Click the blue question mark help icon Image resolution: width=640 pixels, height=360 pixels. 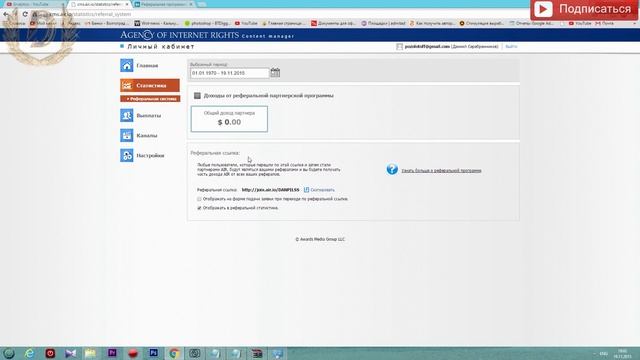pyautogui.click(x=392, y=169)
